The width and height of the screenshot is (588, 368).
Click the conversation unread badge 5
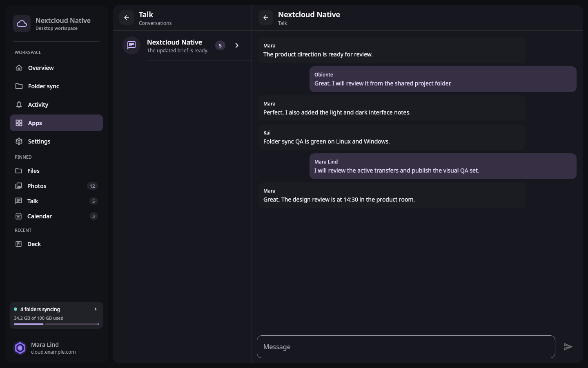tap(220, 45)
